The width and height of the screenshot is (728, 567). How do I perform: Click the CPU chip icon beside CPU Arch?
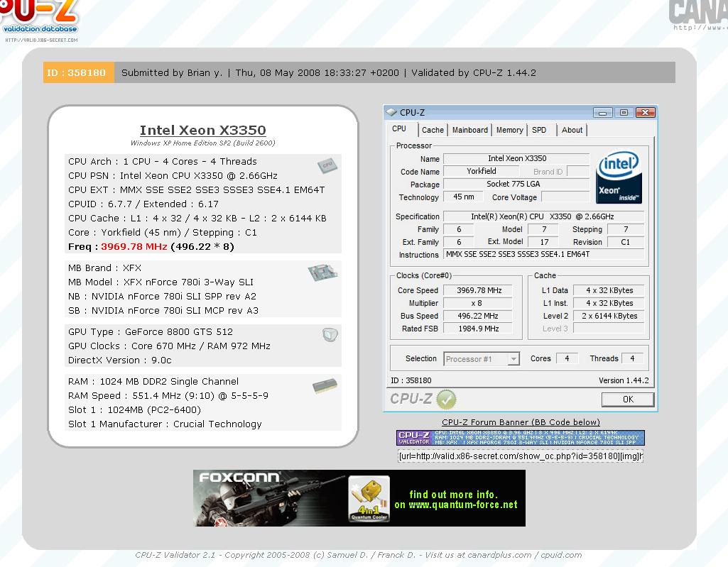(x=327, y=165)
